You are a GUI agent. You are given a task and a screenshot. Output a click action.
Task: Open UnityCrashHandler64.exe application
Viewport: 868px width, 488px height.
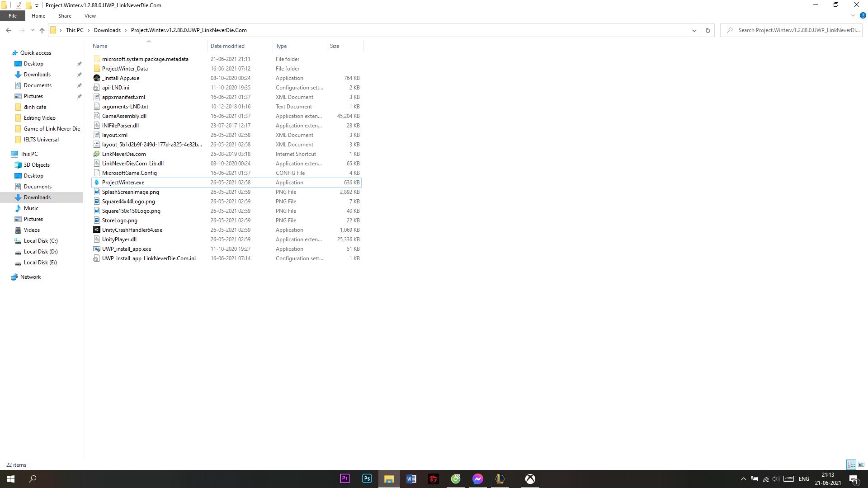click(132, 230)
